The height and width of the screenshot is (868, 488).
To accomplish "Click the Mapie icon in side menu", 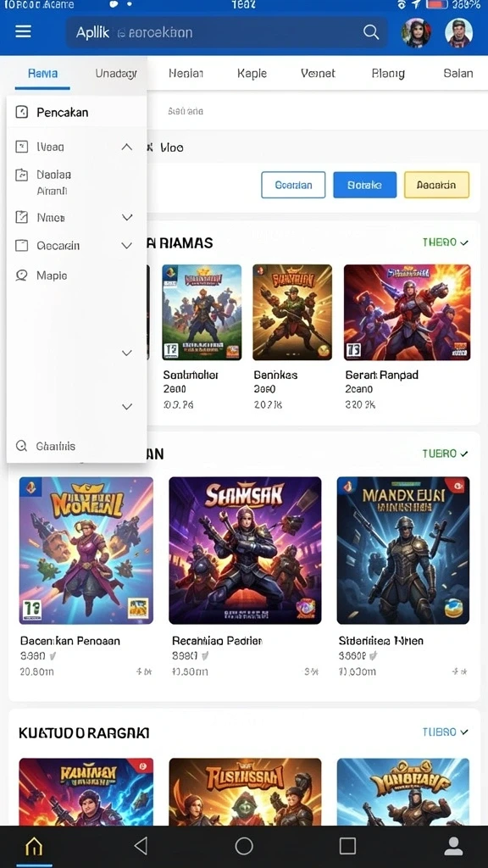I will pyautogui.click(x=21, y=275).
